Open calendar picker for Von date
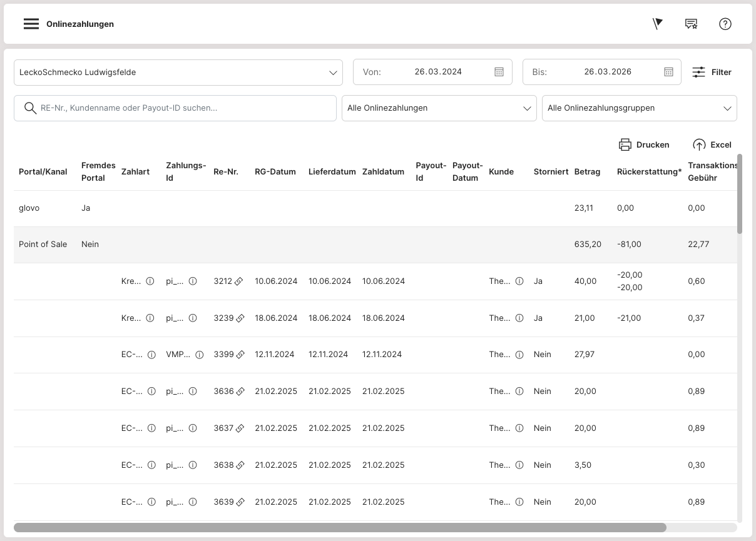The height and width of the screenshot is (541, 756). point(499,72)
